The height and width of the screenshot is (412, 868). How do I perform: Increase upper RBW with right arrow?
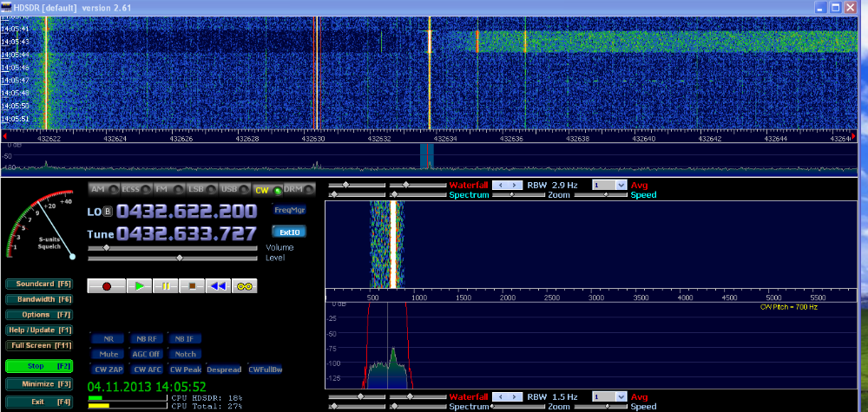(x=516, y=186)
